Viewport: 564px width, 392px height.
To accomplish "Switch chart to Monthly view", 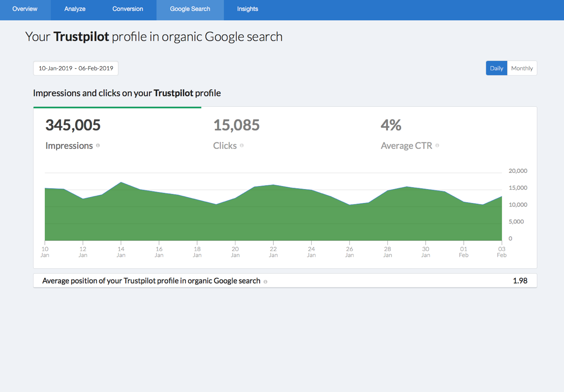I will pyautogui.click(x=522, y=68).
